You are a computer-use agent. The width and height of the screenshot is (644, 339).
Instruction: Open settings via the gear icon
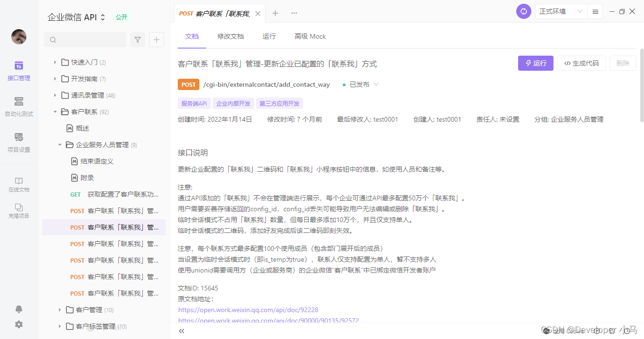pyautogui.click(x=19, y=324)
